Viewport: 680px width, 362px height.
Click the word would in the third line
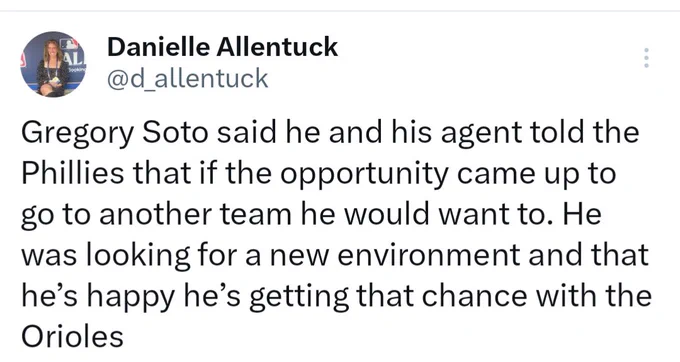coord(386,214)
